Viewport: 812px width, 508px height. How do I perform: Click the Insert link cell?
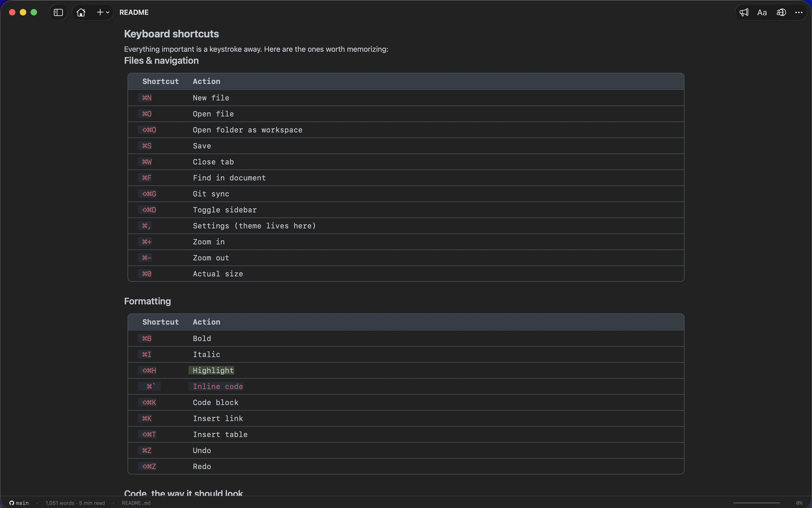pos(218,418)
